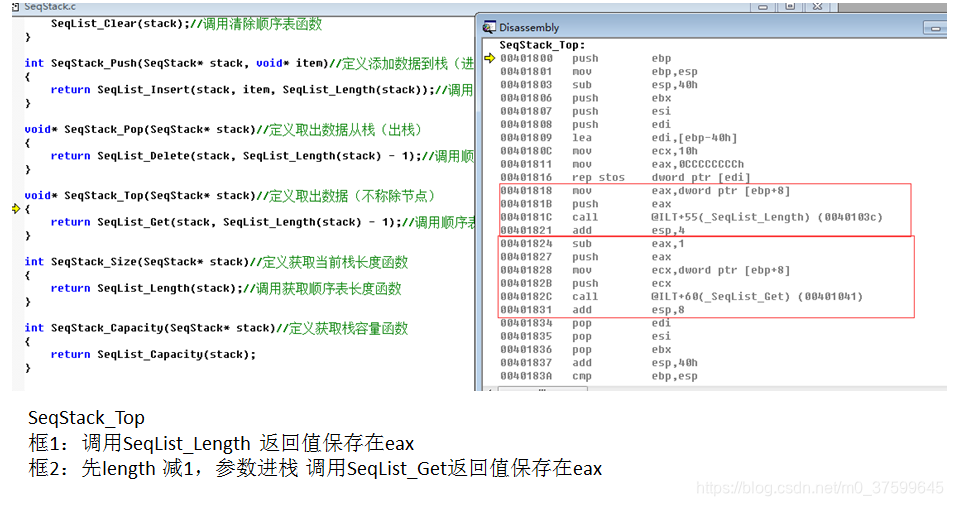Screen dimensions: 953x506
Task: Select the 'rep stos dword ptr [edi]' line
Action: (x=625, y=178)
